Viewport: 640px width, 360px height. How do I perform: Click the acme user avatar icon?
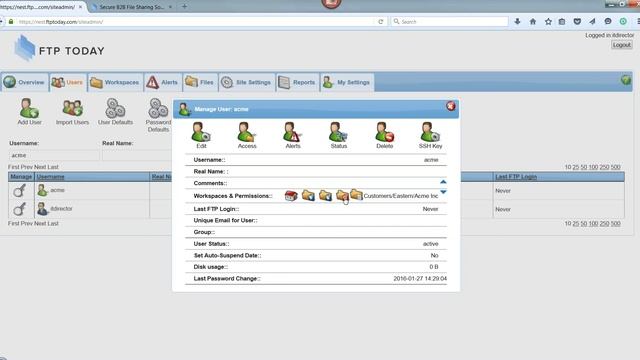(x=42, y=190)
